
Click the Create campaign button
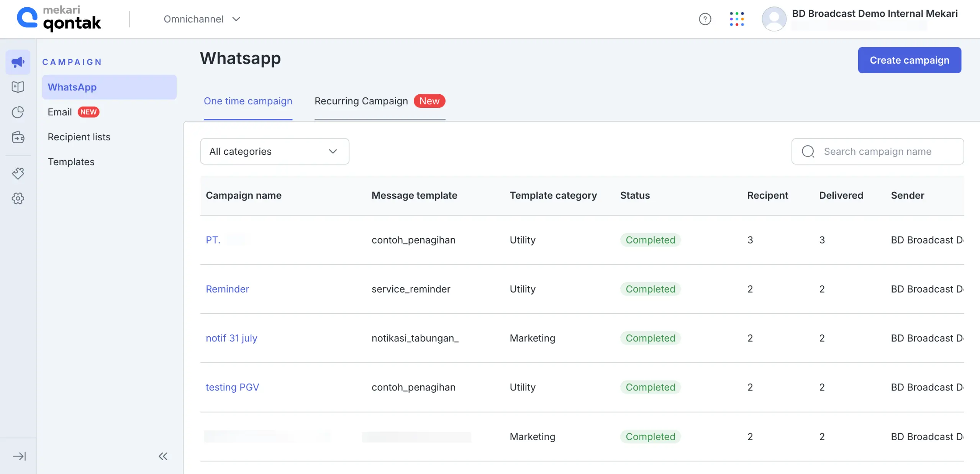(909, 60)
